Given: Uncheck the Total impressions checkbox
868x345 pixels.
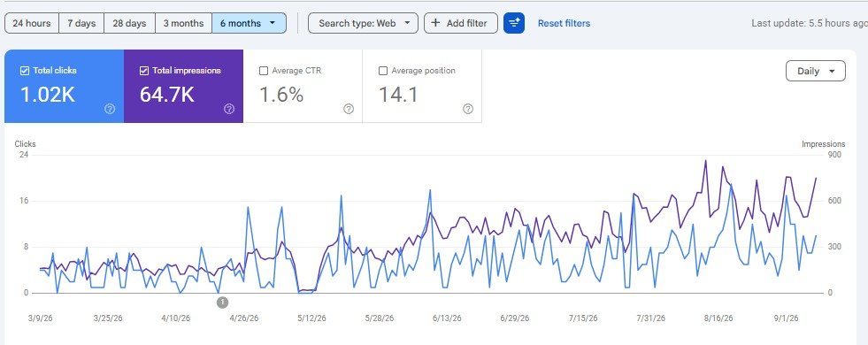Looking at the screenshot, I should pos(144,71).
